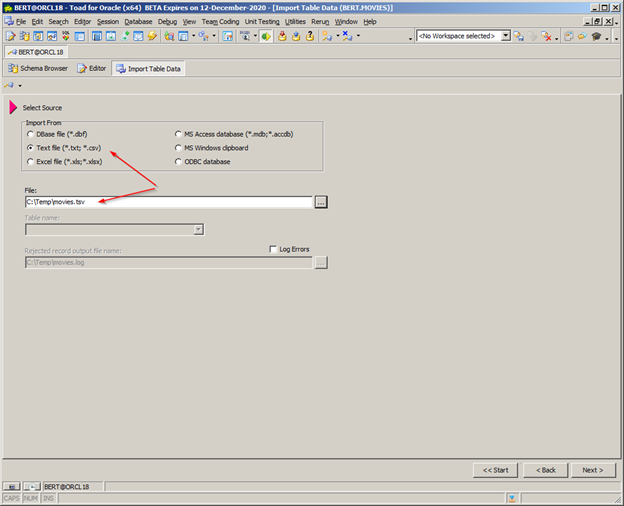Open the Team Coding menu
Screen dimensions: 624x506
point(220,21)
